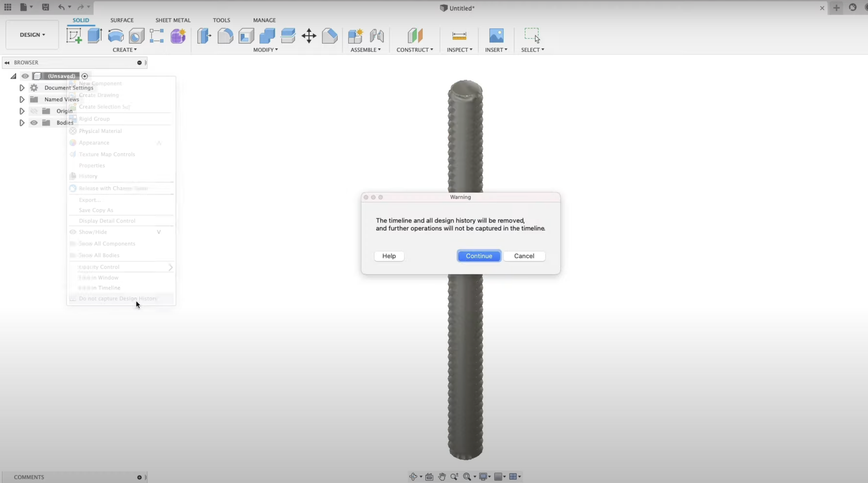Screen dimensions: 868x483
Task: Open the ASSEMBLE dropdown menu
Action: 365,50
